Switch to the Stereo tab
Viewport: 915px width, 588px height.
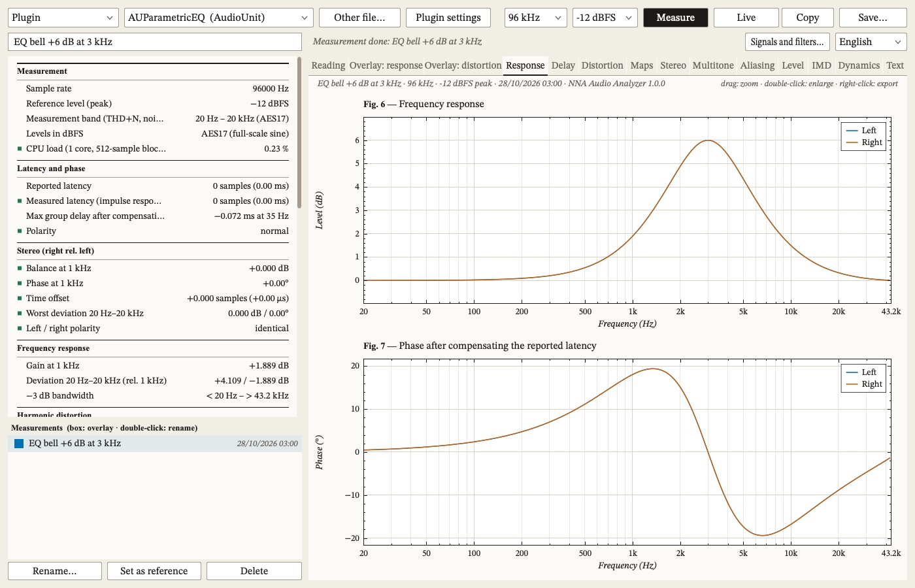click(673, 65)
